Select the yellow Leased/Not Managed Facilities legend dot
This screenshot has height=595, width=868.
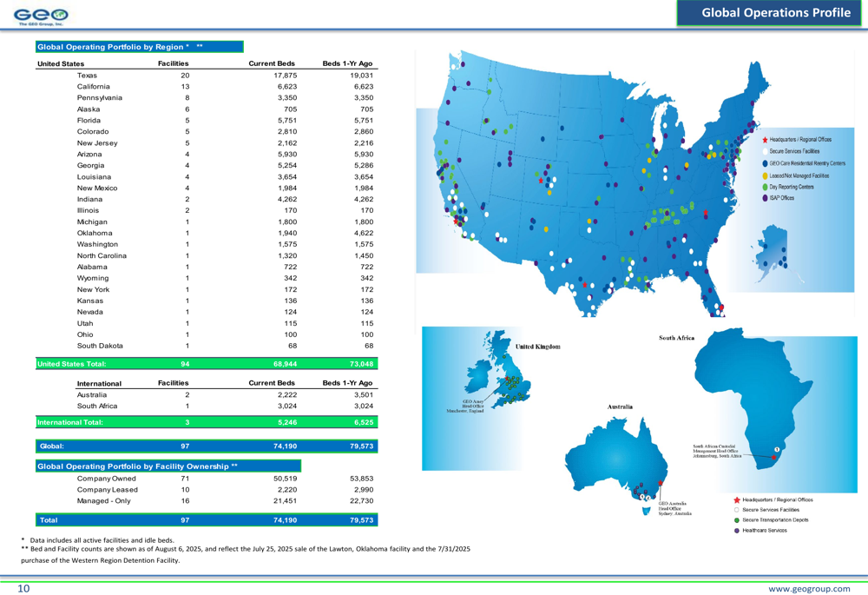[x=765, y=175]
